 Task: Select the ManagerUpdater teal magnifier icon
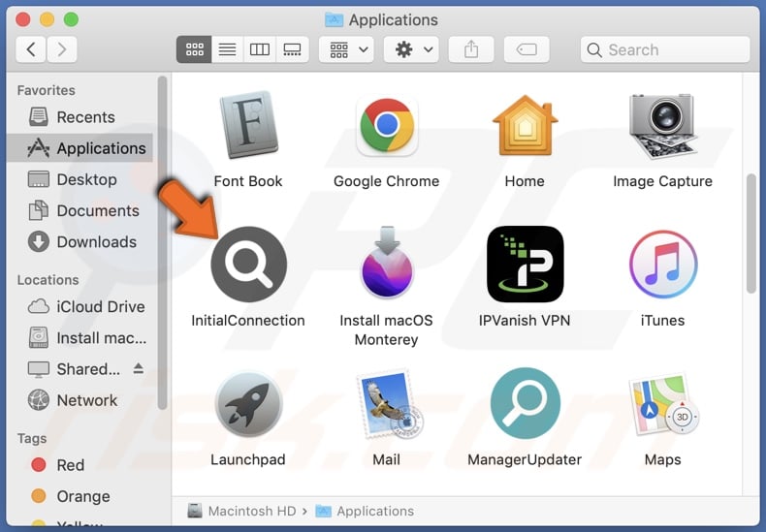[526, 403]
